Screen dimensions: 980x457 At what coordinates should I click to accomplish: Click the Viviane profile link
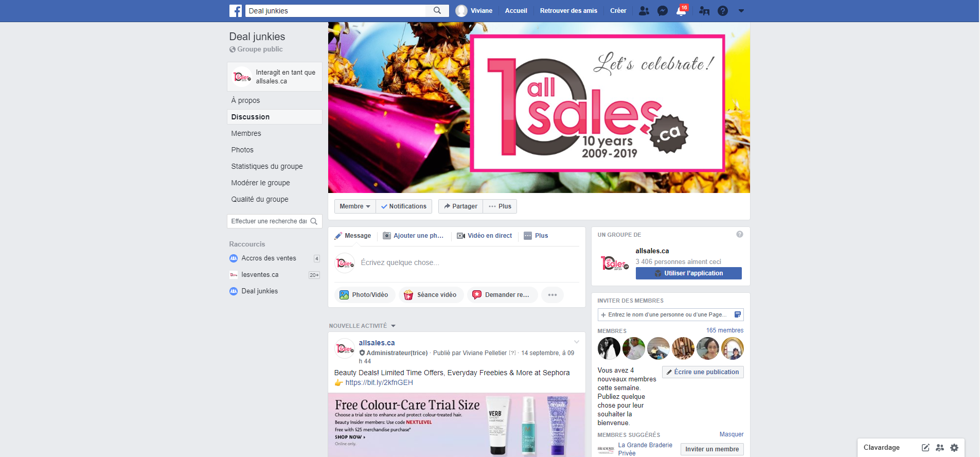[x=474, y=11]
